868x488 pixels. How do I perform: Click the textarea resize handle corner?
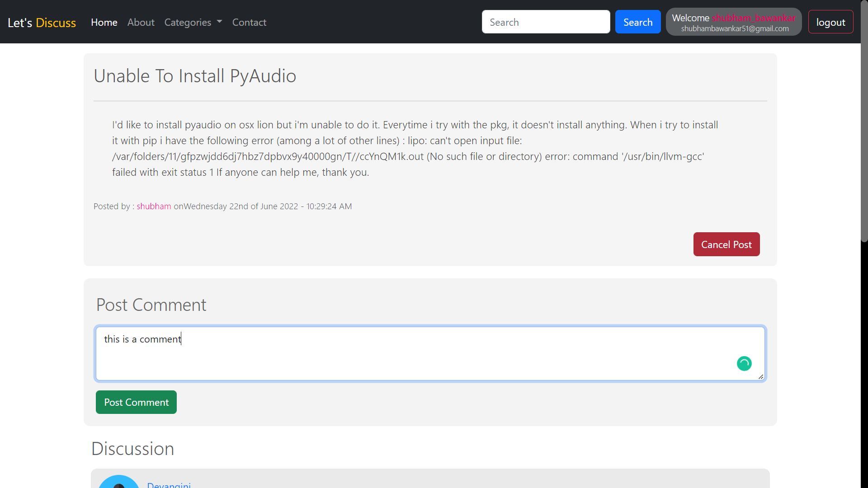tap(761, 376)
